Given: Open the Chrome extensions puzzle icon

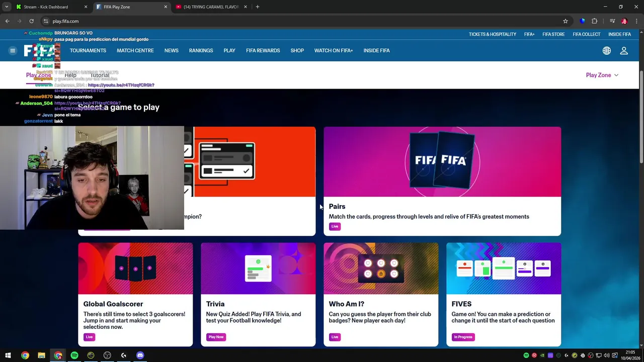Looking at the screenshot, I should coord(595,21).
